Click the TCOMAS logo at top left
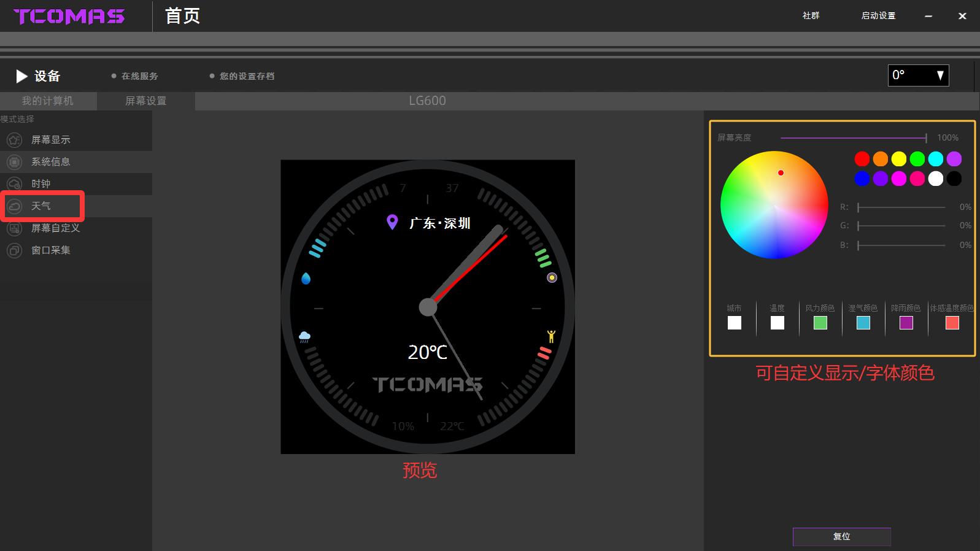Image resolution: width=980 pixels, height=551 pixels. click(x=69, y=17)
